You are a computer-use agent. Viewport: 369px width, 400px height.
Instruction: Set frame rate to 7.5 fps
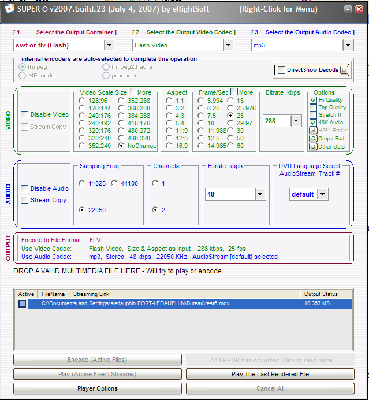(x=200, y=115)
